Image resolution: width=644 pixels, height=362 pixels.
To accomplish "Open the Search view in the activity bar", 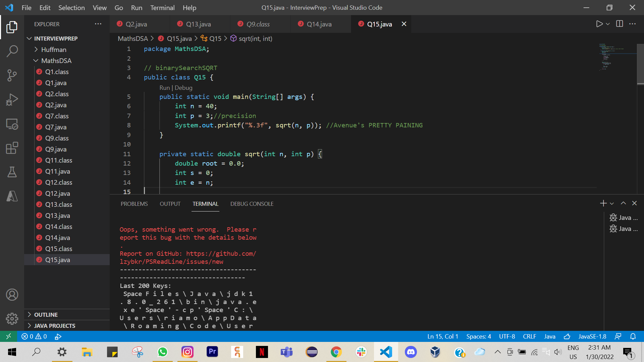I will pos(12,51).
